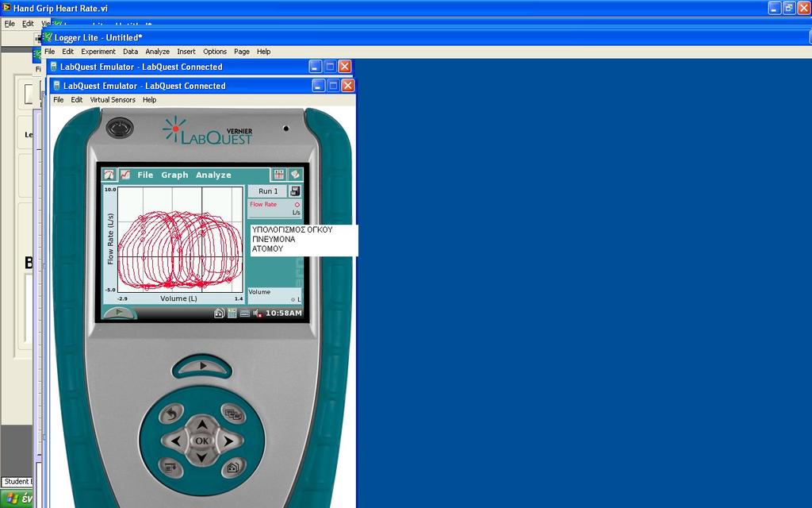Screen dimensions: 812x508
Task: Click the hardware back/escape arrow button
Action: [x=171, y=414]
